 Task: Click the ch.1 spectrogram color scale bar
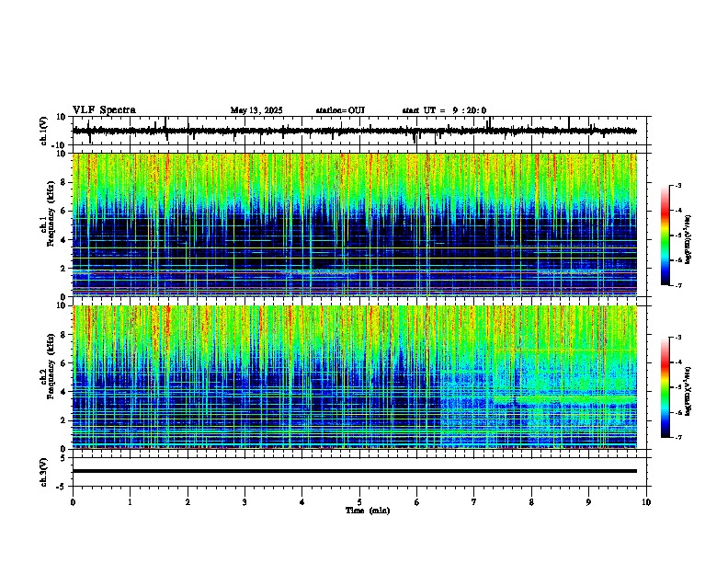coord(665,236)
